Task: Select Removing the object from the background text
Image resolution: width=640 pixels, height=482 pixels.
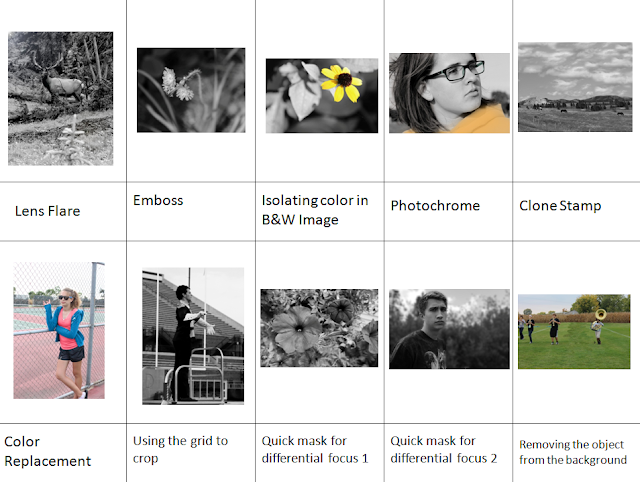Action: point(573,452)
